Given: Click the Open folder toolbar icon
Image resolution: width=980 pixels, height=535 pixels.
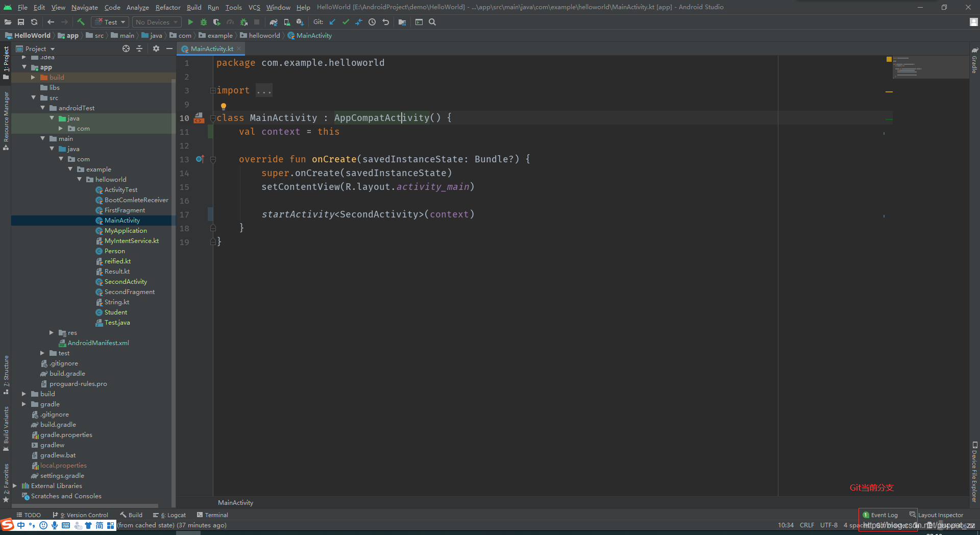Looking at the screenshot, I should 8,22.
